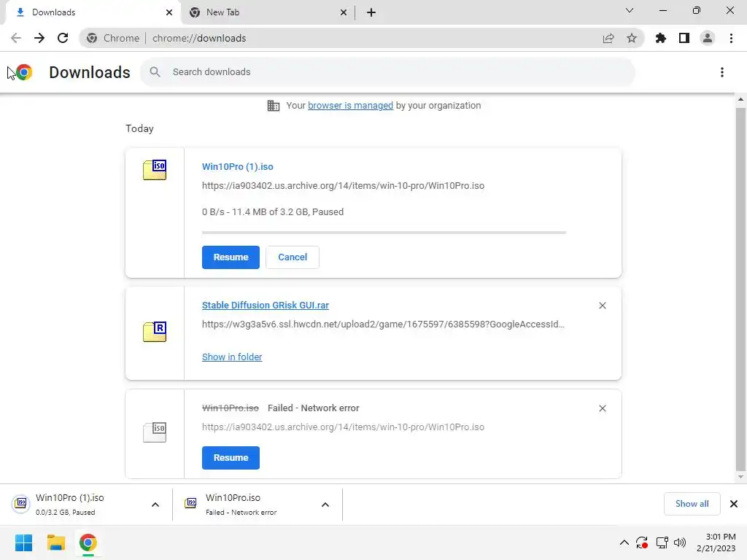
Task: Cancel the Win10Pro (1).iso download
Action: pos(293,257)
